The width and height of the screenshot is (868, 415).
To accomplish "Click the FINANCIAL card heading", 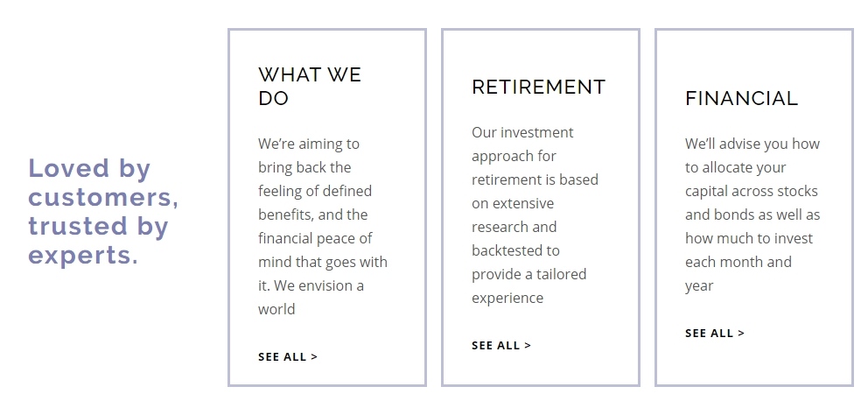I will [x=741, y=99].
